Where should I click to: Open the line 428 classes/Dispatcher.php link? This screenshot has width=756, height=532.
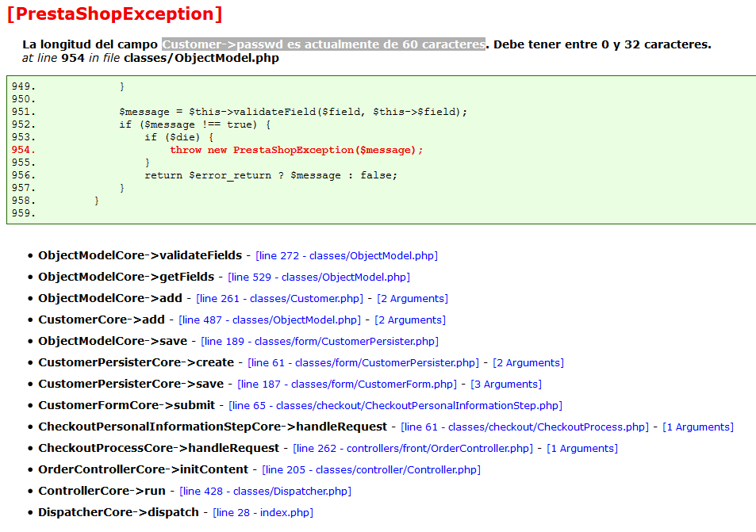point(265,491)
